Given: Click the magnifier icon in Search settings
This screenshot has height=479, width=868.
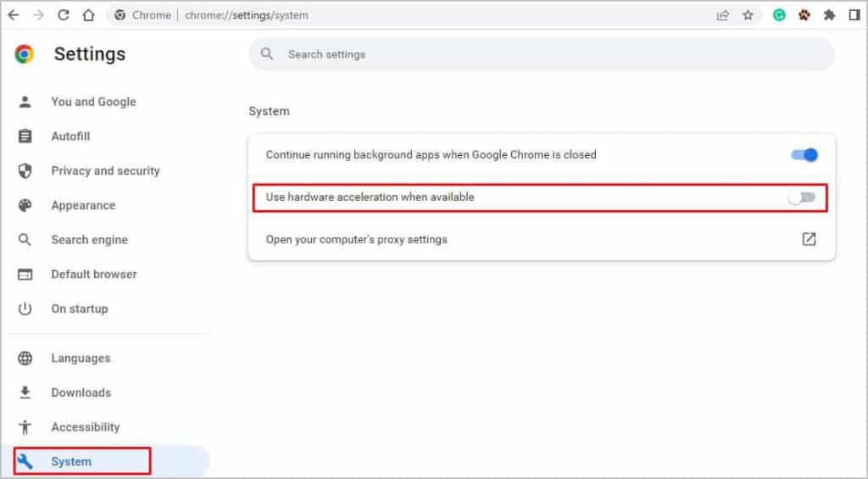Looking at the screenshot, I should click(x=267, y=53).
